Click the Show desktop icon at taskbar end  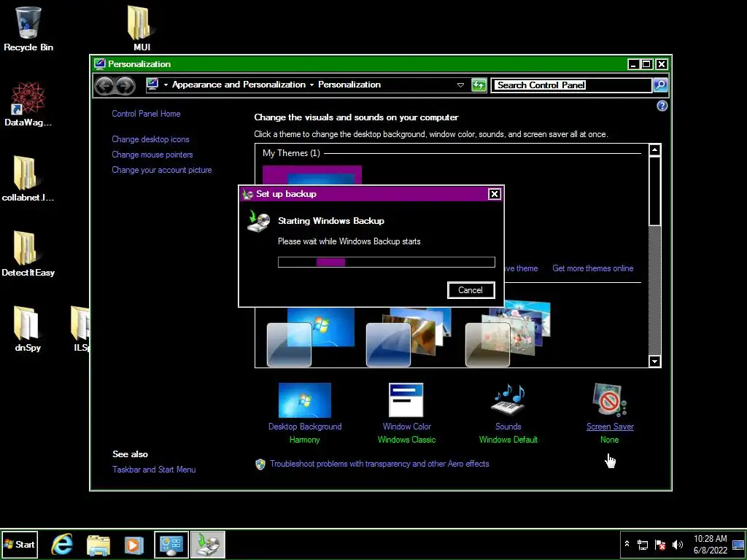point(738,544)
